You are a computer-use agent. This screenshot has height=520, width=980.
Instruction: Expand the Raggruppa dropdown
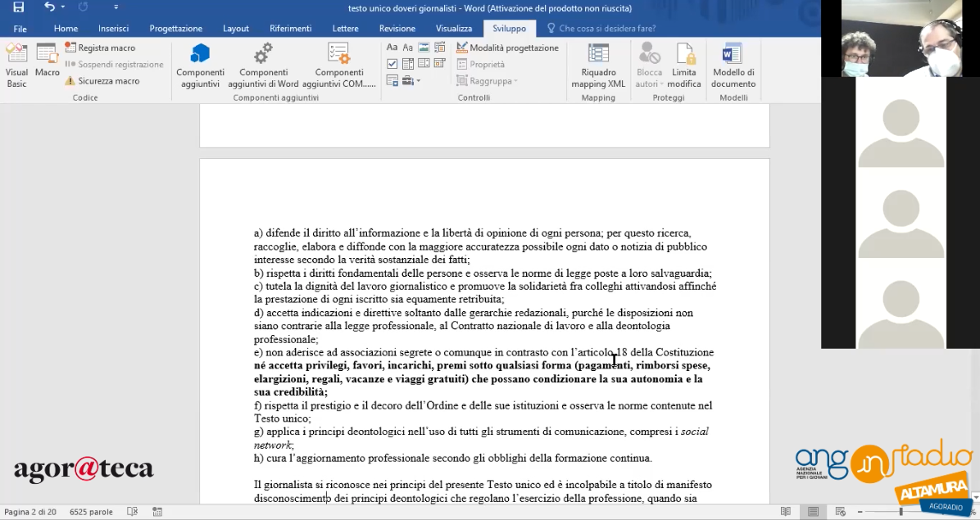click(x=488, y=80)
